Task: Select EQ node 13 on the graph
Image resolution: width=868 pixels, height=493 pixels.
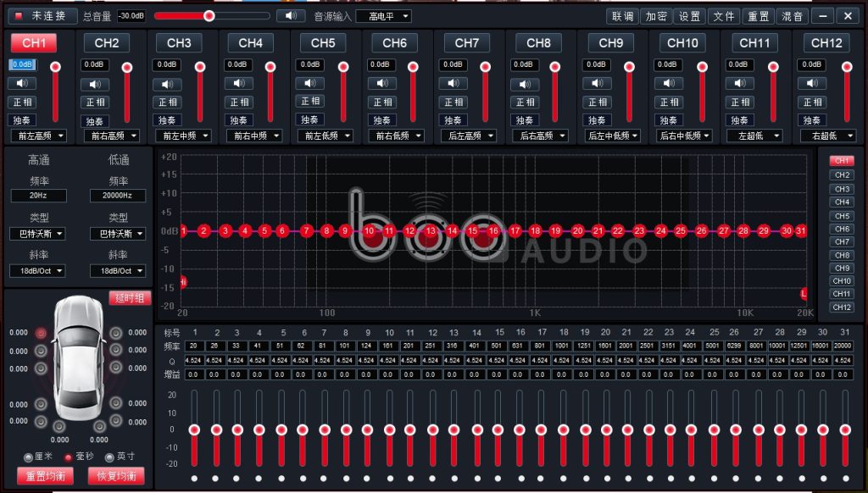Action: tap(430, 230)
